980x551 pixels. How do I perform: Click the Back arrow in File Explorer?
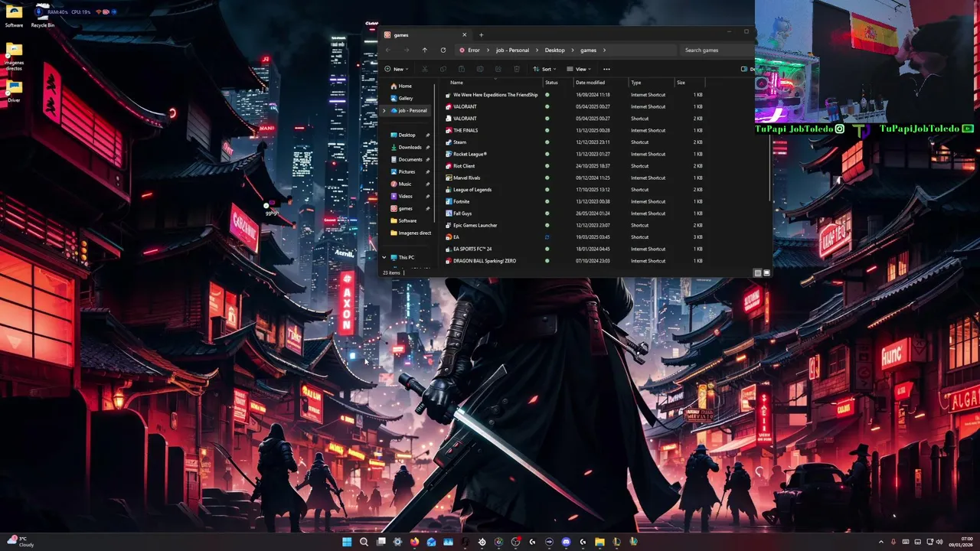[387, 51]
